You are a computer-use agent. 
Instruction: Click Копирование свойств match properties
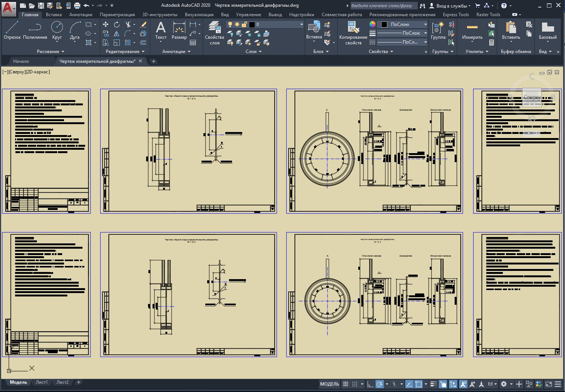[353, 33]
